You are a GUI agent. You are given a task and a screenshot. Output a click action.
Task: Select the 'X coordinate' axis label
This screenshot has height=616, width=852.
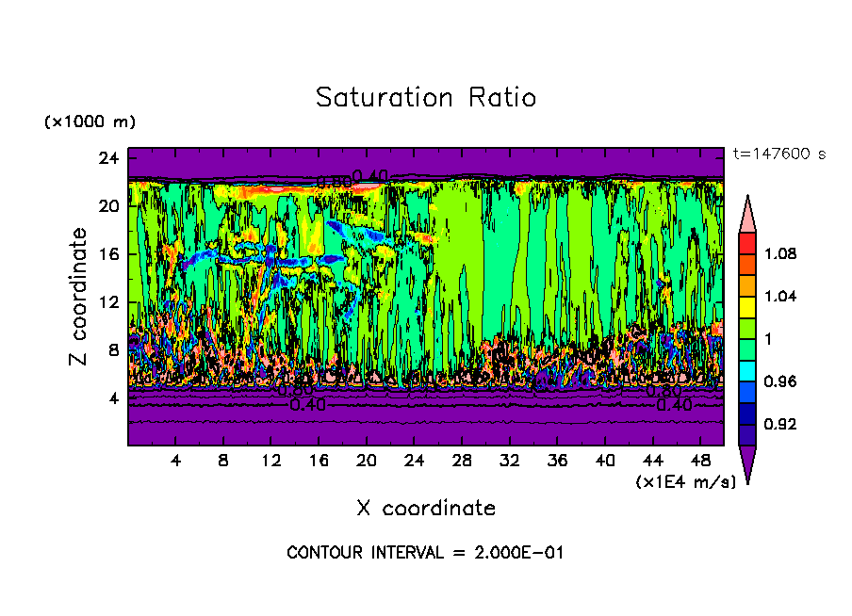(x=426, y=509)
